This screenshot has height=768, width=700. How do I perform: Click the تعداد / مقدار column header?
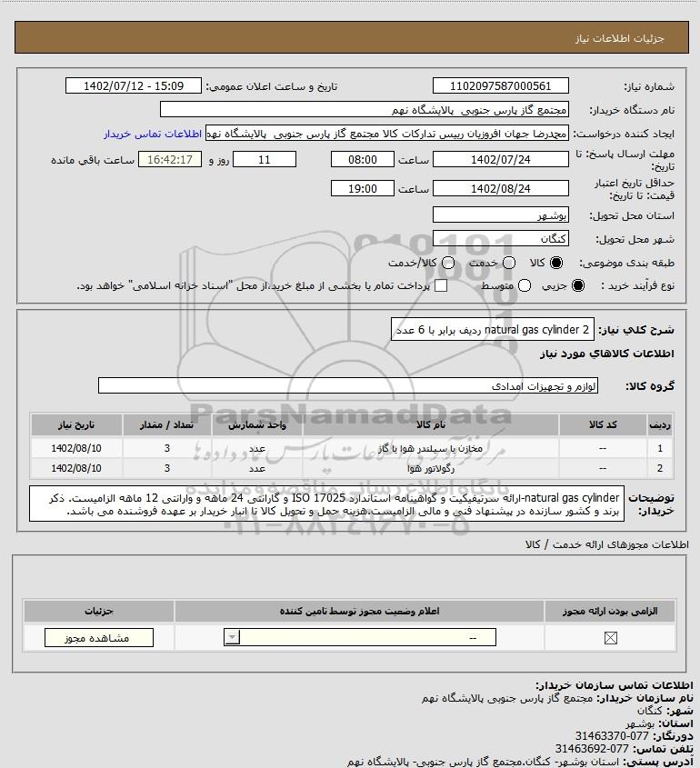166,425
